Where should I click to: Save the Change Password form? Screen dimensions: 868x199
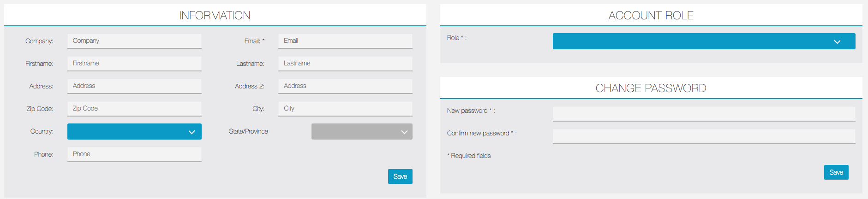coord(836,172)
